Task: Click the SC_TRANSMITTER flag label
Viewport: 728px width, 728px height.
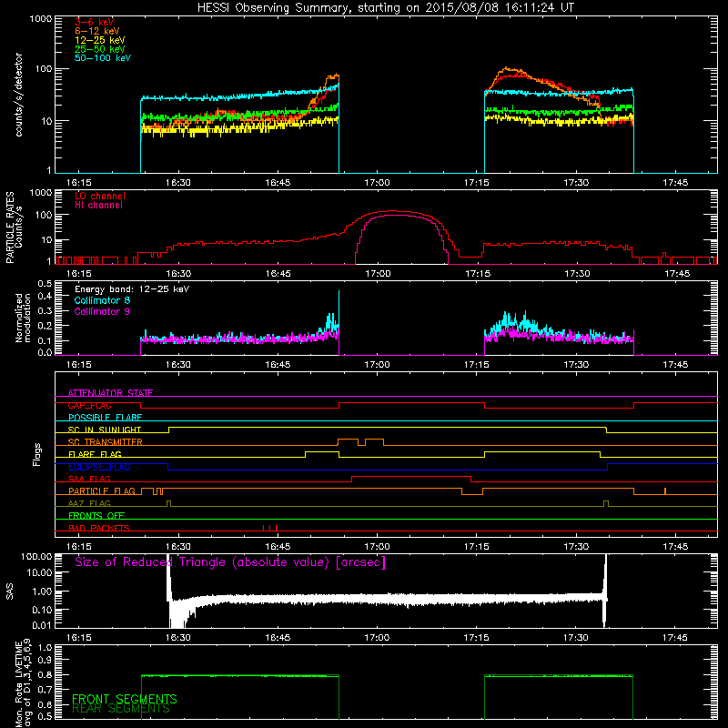Action: point(106,442)
